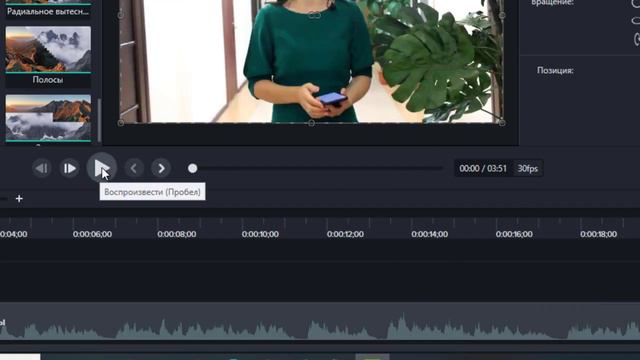Select the transition thumbnail below Полосы
Viewport: 640px width, 360px height.
[x=48, y=118]
